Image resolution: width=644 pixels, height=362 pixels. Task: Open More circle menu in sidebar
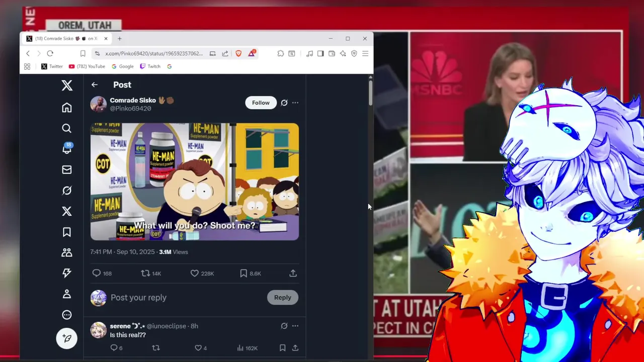(67, 315)
